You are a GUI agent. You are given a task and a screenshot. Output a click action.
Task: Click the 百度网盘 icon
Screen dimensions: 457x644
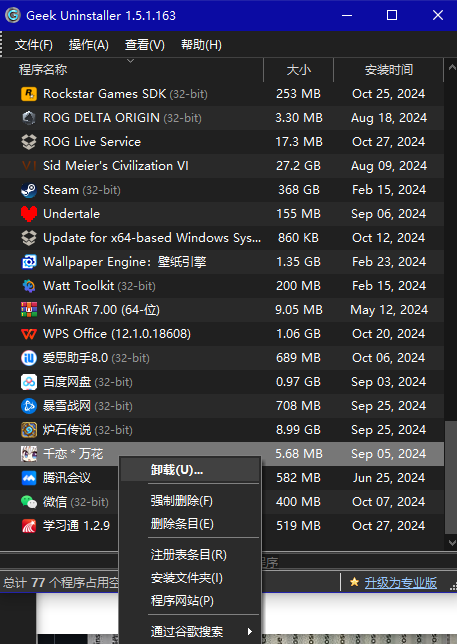click(29, 382)
